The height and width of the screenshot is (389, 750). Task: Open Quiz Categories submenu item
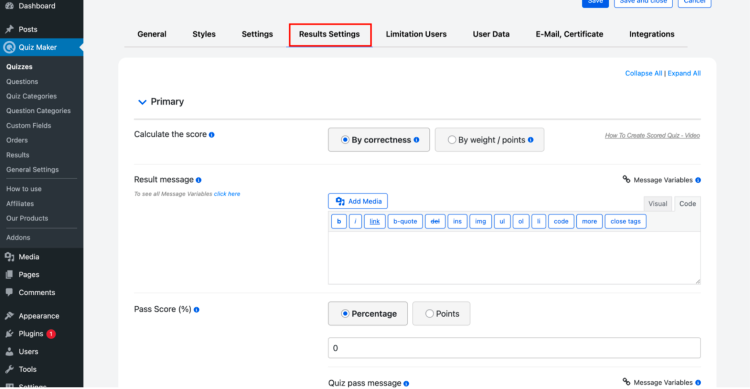pyautogui.click(x=31, y=96)
